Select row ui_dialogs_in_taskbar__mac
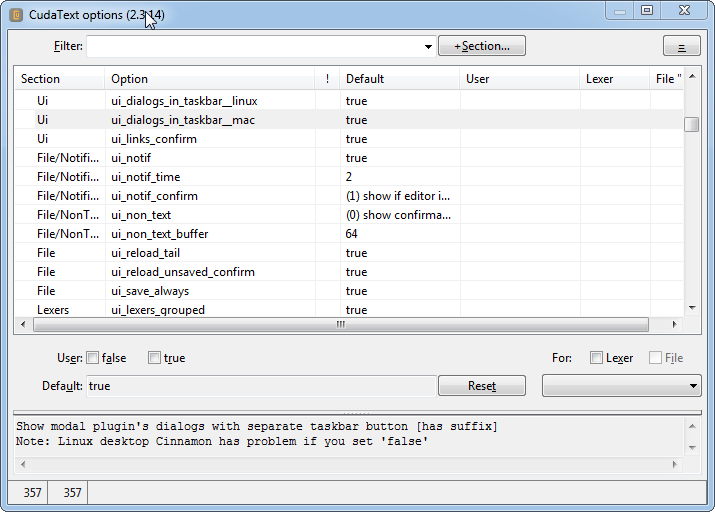The width and height of the screenshot is (715, 512). coord(349,120)
